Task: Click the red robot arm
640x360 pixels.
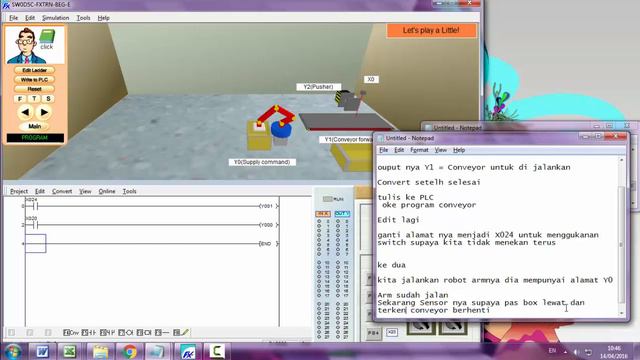Action: [276, 115]
